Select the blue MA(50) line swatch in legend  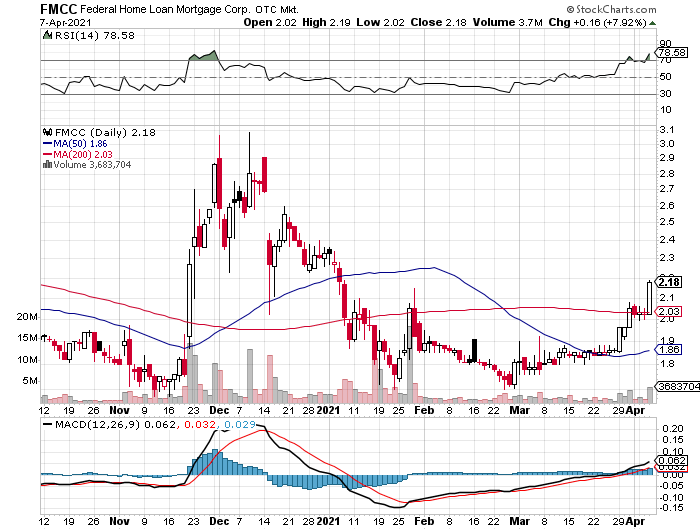48,144
